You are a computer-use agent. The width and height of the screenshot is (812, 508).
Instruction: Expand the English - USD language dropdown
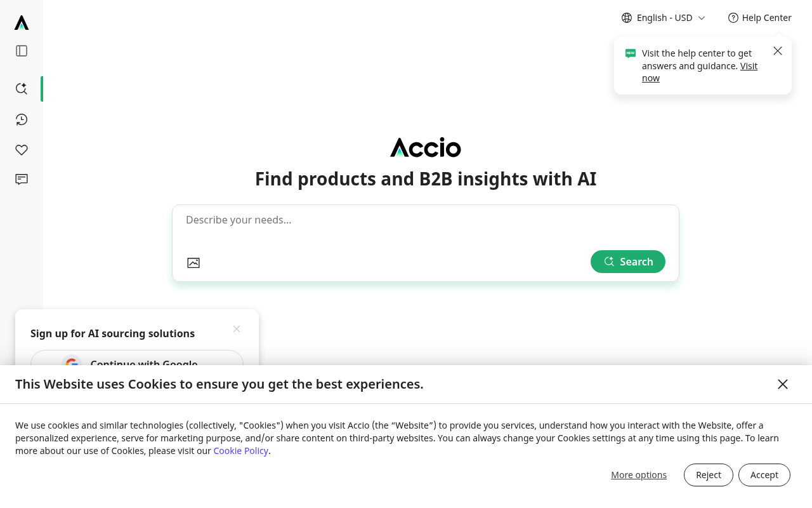(x=664, y=17)
